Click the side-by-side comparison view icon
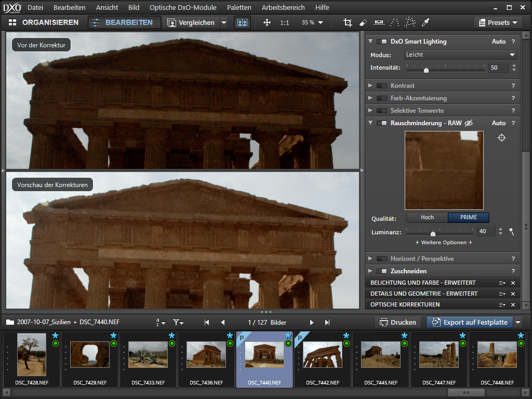The image size is (532, 399). tap(242, 23)
